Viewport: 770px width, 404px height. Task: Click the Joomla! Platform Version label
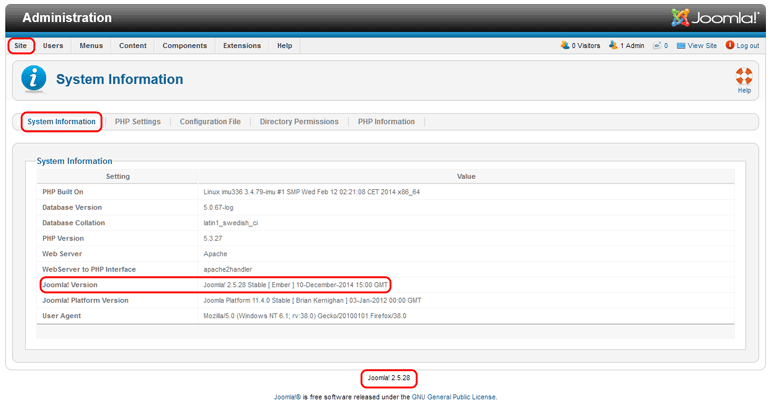(85, 300)
